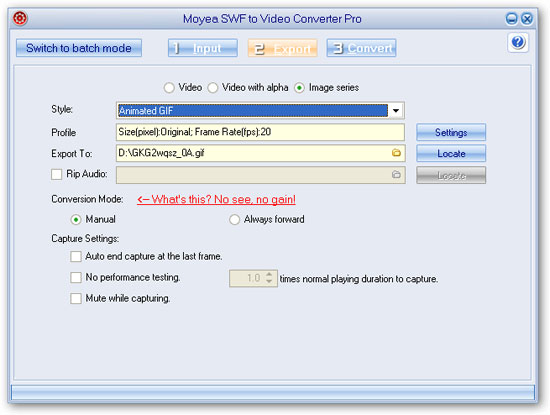Open help via the question mark icon
Screen dimensions: 550x415
(x=518, y=42)
